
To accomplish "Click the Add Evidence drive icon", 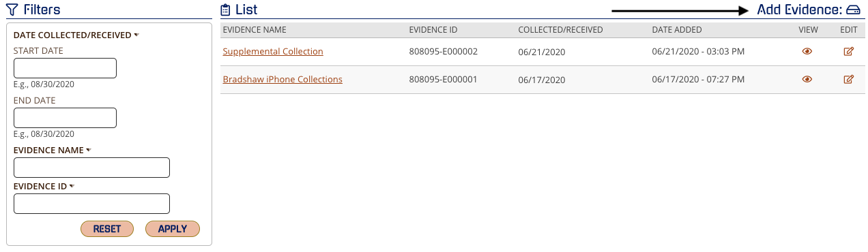I will pyautogui.click(x=853, y=10).
